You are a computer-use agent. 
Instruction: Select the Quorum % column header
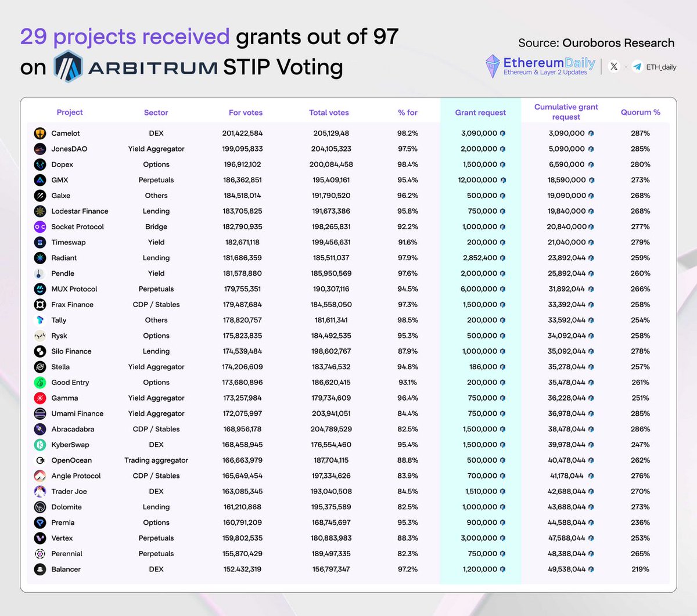point(641,113)
